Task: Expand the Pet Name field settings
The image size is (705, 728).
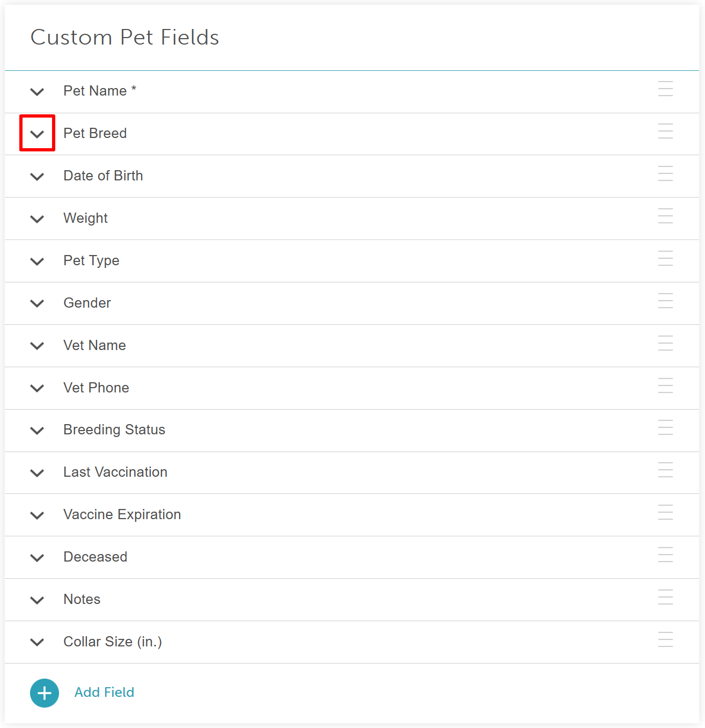Action: coord(37,92)
